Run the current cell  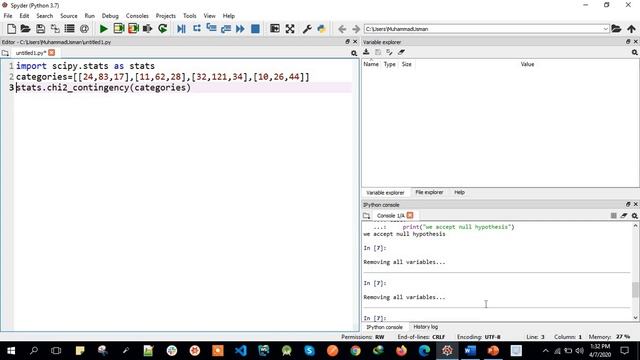(x=119, y=29)
